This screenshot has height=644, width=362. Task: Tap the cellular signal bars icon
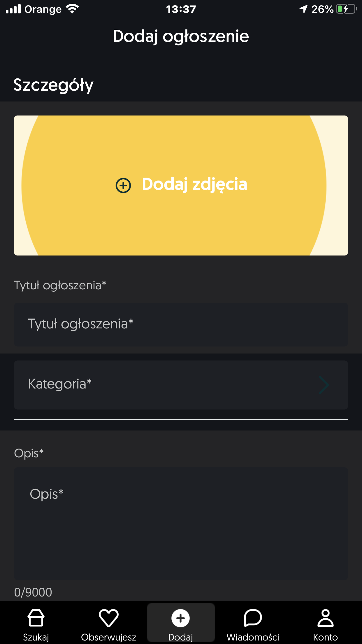pyautogui.click(x=13, y=9)
